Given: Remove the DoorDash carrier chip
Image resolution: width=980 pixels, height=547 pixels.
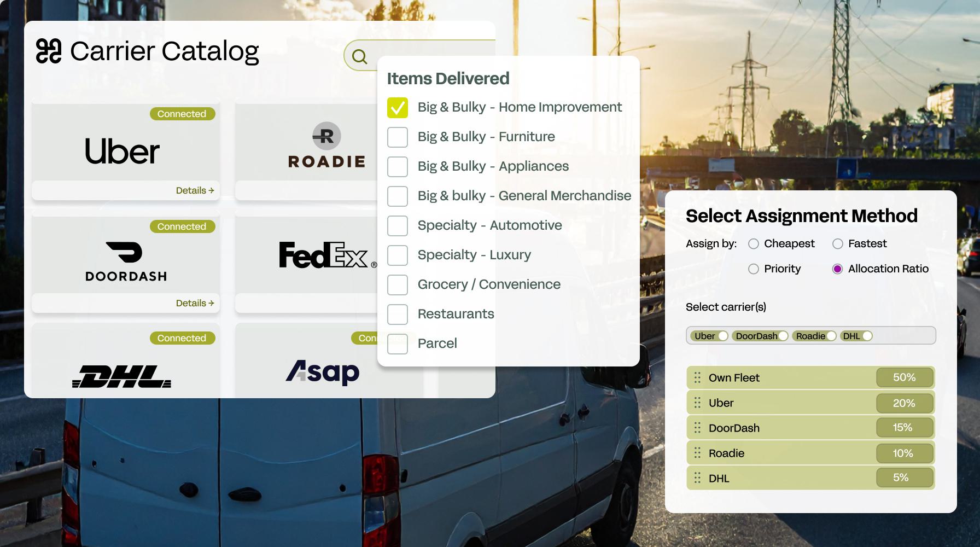Looking at the screenshot, I should click(x=783, y=336).
